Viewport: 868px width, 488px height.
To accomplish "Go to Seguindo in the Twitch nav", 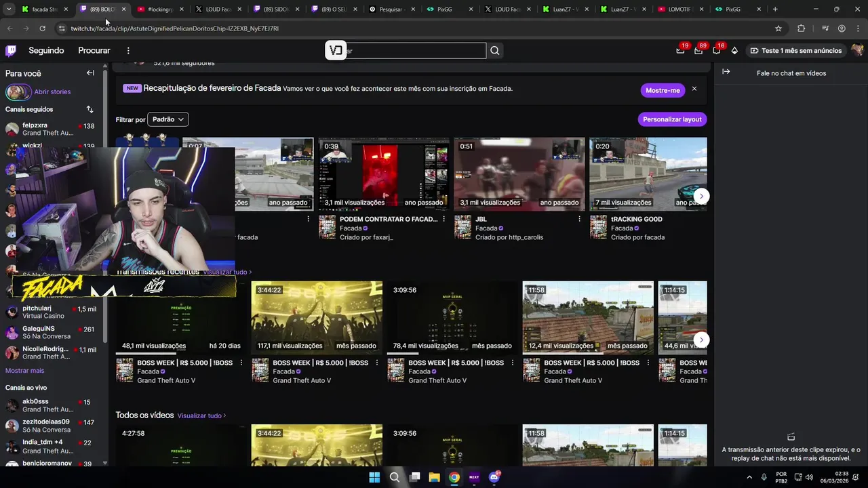I will click(x=46, y=50).
